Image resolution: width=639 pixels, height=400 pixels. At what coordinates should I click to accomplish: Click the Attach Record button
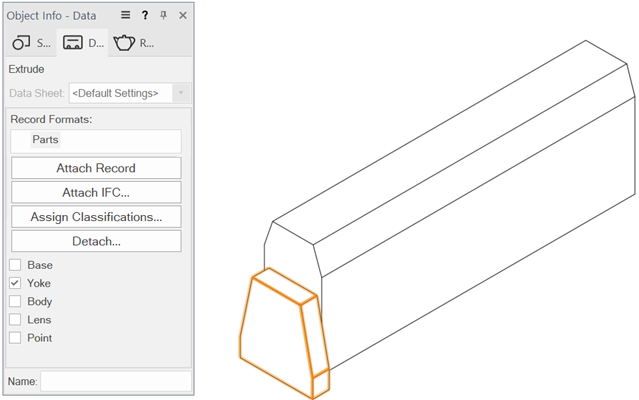tap(96, 168)
